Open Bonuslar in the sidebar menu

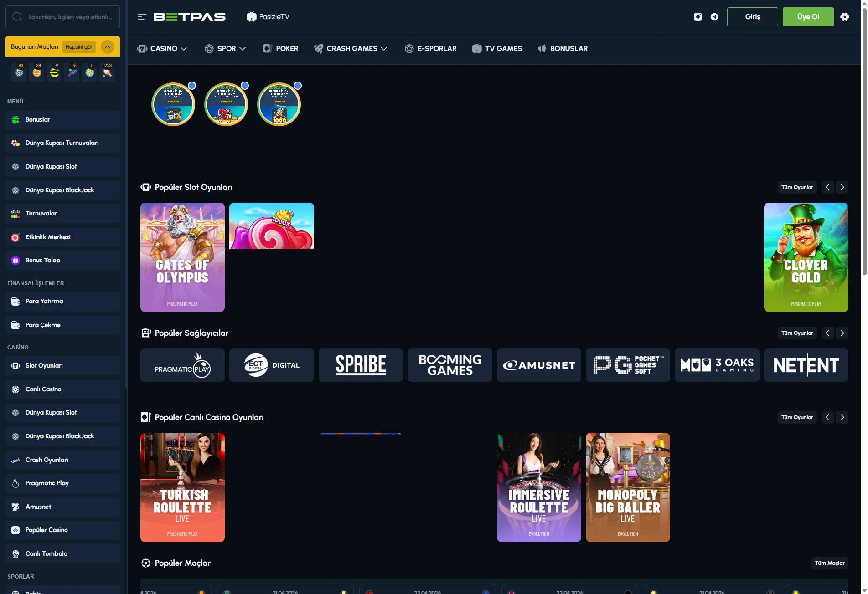tap(62, 120)
